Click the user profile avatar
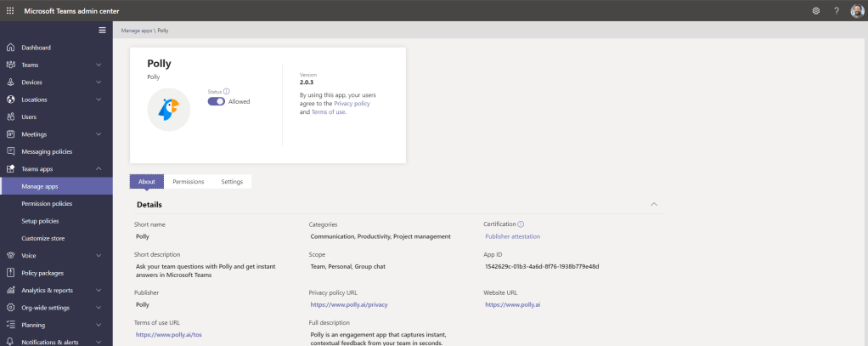Image resolution: width=868 pixels, height=346 pixels. 856,10
